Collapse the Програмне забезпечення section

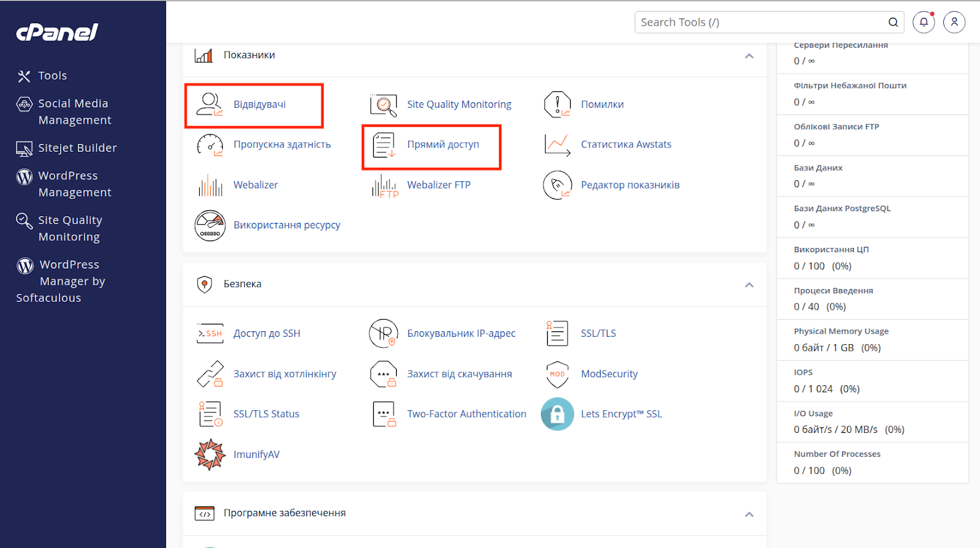(748, 514)
